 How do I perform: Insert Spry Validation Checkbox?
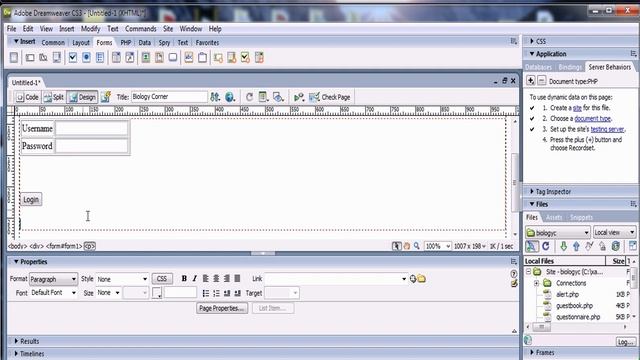[245, 58]
